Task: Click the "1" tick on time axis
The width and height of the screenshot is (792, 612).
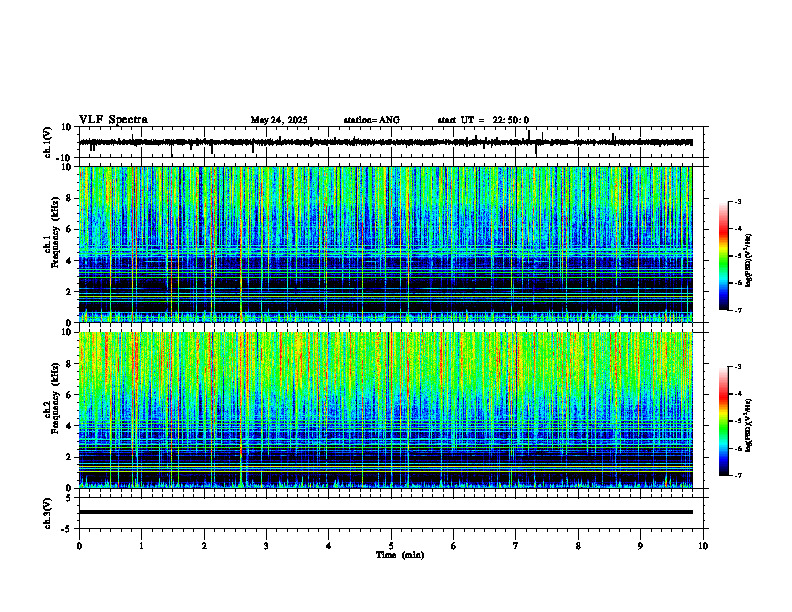Action: (x=141, y=546)
